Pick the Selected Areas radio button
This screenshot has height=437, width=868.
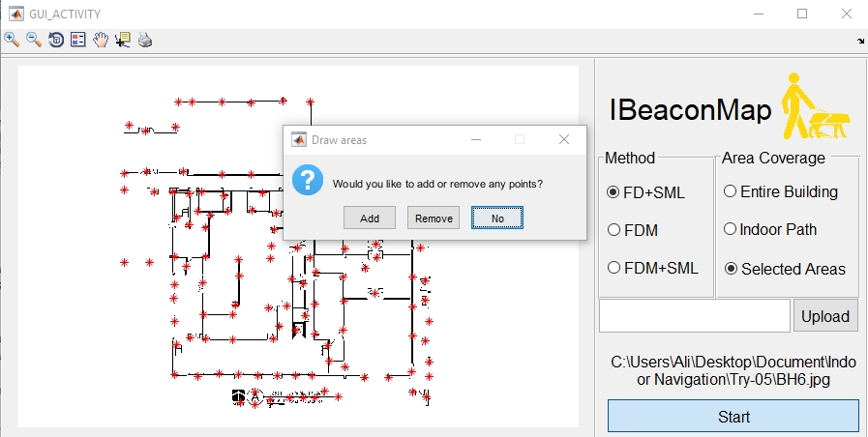pyautogui.click(x=731, y=268)
